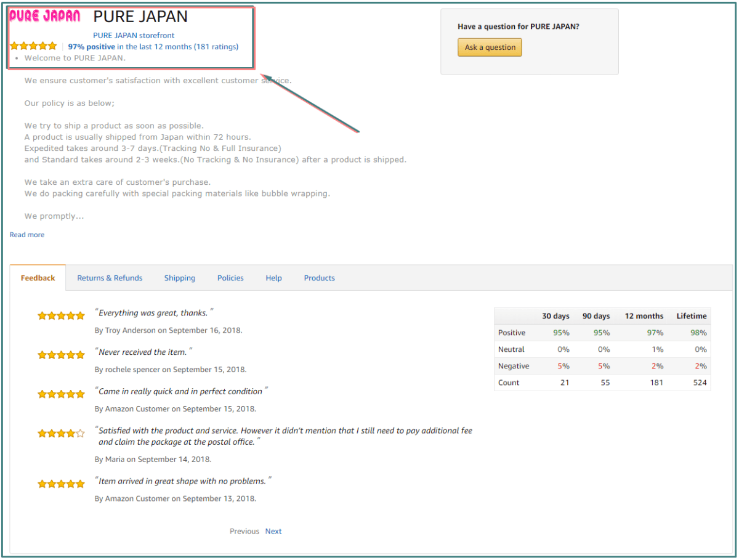This screenshot has width=739, height=560.
Task: Click the 30 days column header
Action: 555,316
